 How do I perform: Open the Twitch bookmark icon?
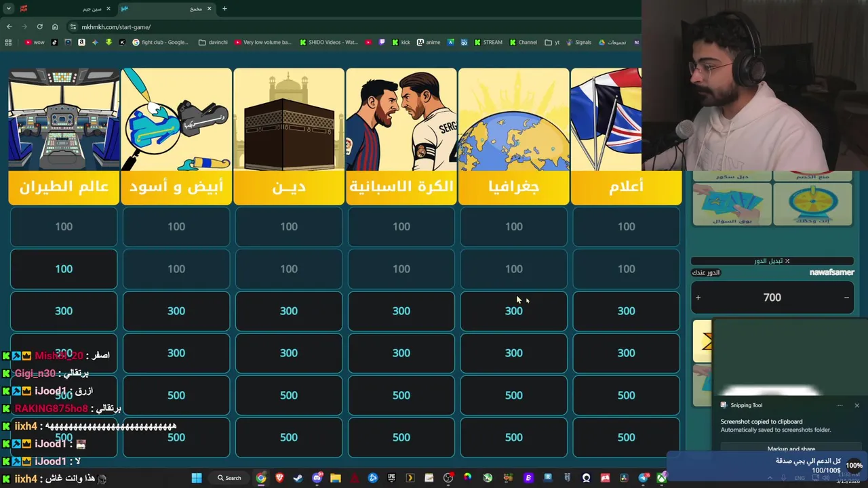382,42
